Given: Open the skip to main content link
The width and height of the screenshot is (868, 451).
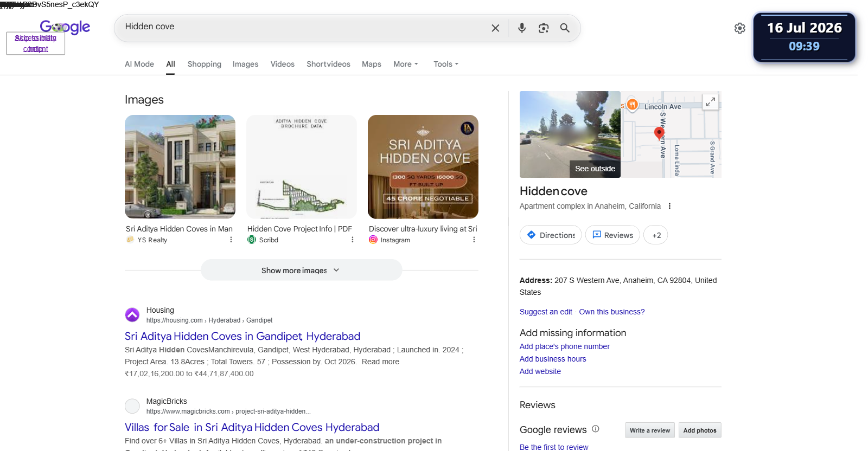Looking at the screenshot, I should tap(36, 43).
